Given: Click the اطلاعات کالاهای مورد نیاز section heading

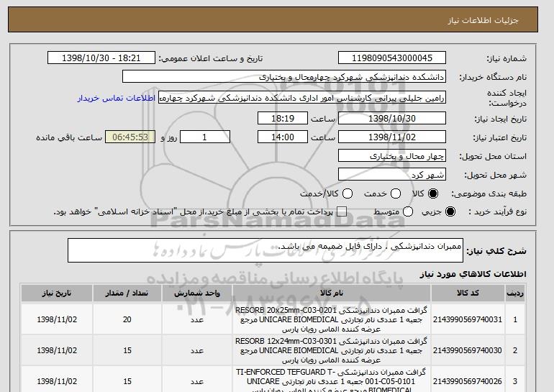Looking at the screenshot, I should (x=473, y=274).
